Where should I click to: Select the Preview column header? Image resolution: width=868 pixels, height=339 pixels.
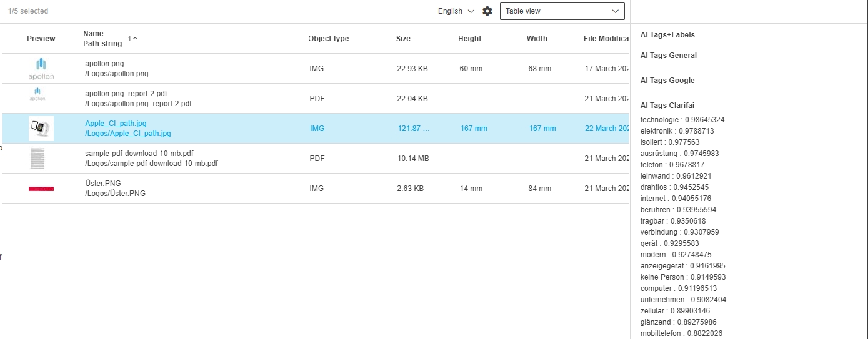[x=41, y=39]
